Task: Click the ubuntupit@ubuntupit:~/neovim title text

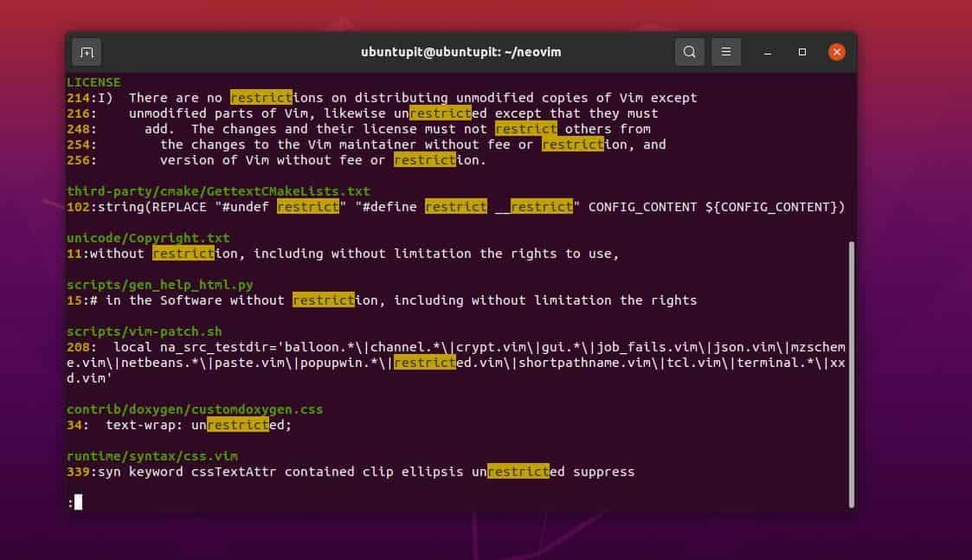Action: [461, 52]
